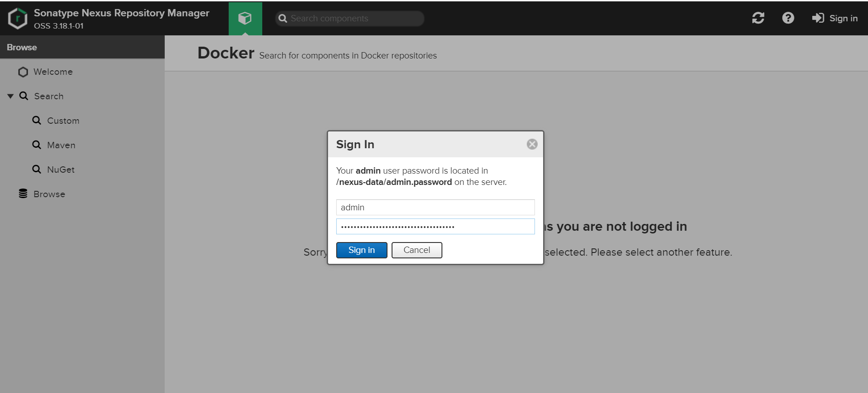
Task: Close the Sign In dialog
Action: (x=532, y=144)
